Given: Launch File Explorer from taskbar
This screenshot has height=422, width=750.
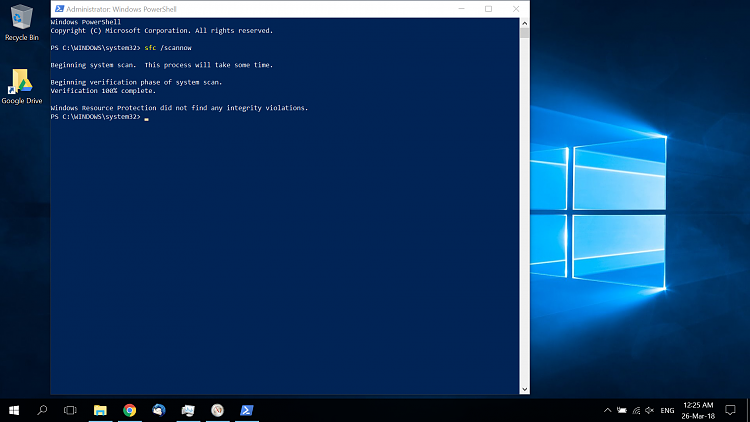Looking at the screenshot, I should (x=100, y=410).
